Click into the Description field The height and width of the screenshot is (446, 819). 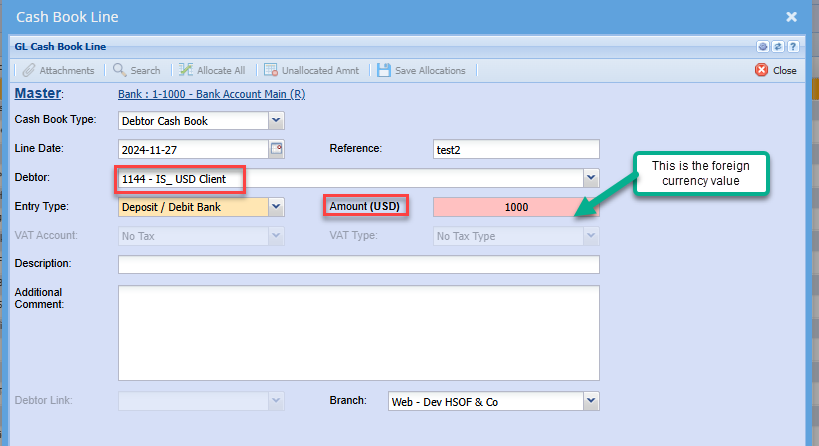click(x=359, y=264)
